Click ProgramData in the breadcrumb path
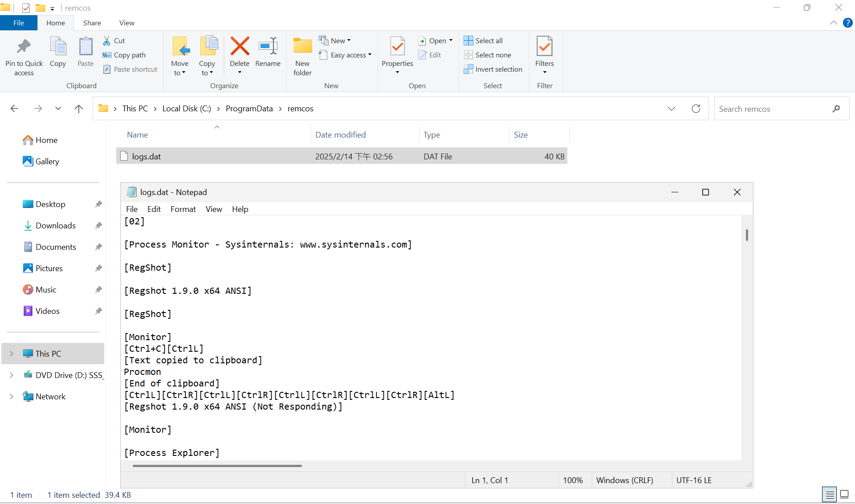 point(249,109)
